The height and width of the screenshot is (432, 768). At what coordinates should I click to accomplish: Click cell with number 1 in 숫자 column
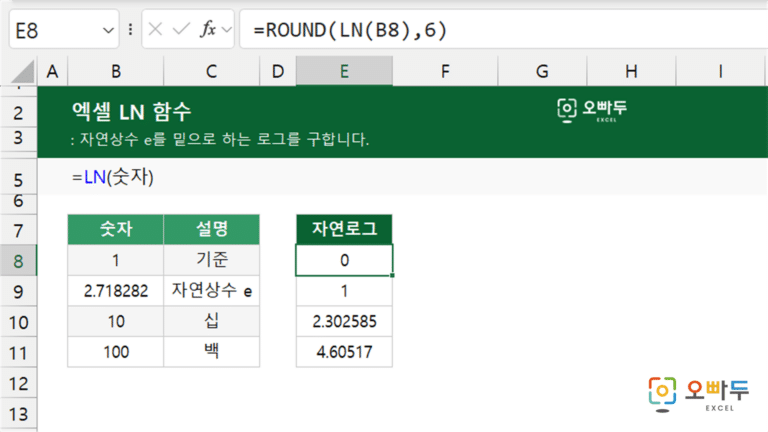point(116,260)
